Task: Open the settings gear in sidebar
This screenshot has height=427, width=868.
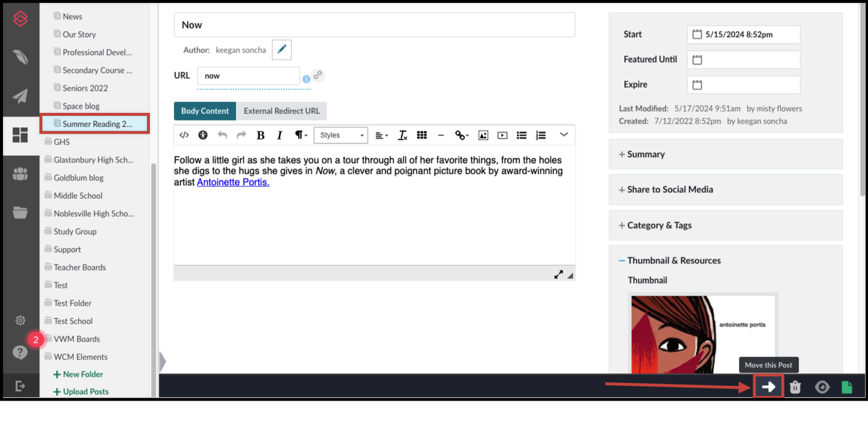Action: [x=20, y=321]
